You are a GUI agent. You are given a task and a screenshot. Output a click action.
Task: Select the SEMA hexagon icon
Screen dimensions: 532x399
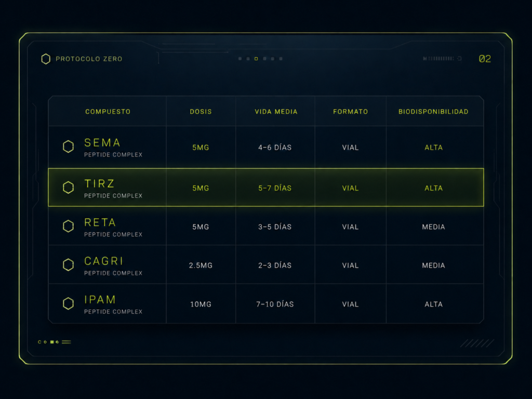tap(68, 147)
